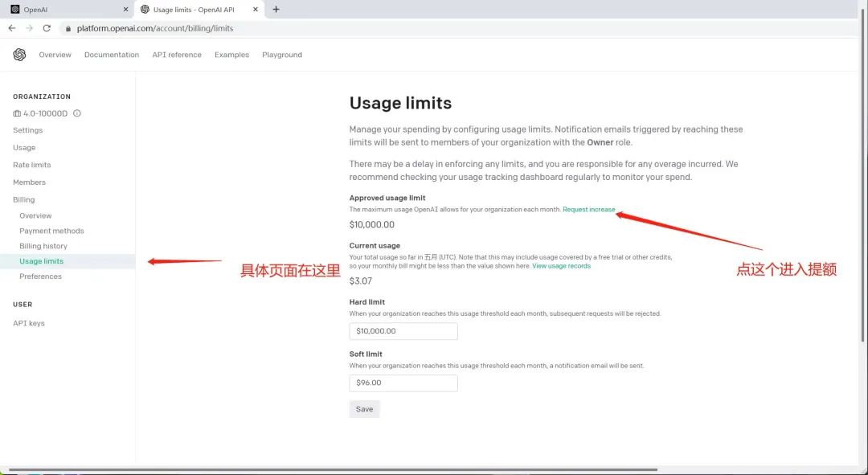Open Billing Overview sub-item
Image resolution: width=868 pixels, height=475 pixels.
click(35, 216)
